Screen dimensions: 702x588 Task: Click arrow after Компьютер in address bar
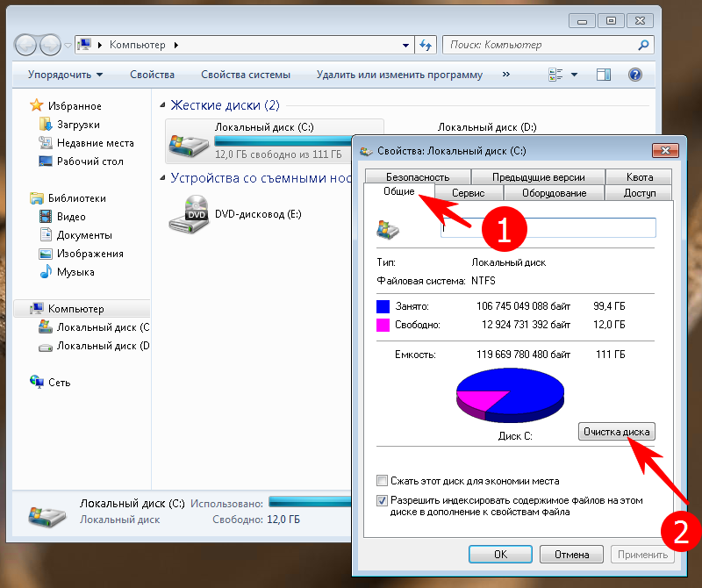(x=176, y=45)
